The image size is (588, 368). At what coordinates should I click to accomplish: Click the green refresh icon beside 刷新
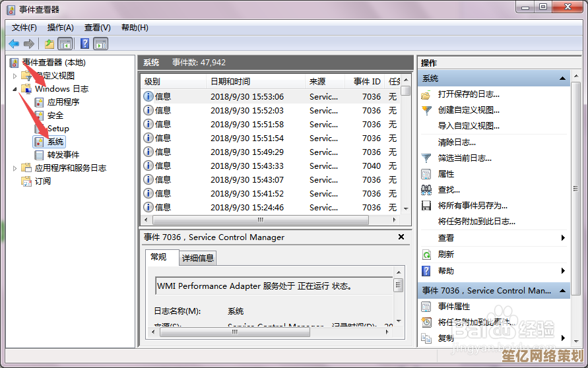pyautogui.click(x=426, y=255)
